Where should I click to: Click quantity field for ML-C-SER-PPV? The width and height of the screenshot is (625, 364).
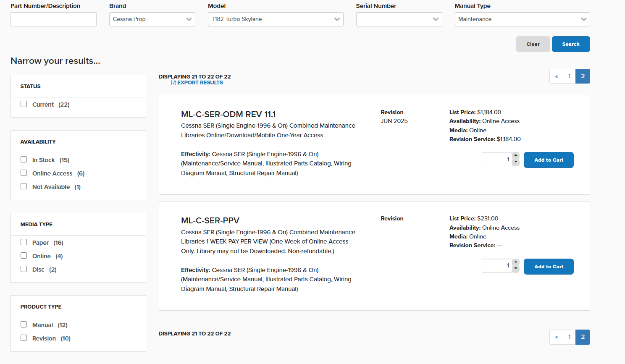coord(497,266)
